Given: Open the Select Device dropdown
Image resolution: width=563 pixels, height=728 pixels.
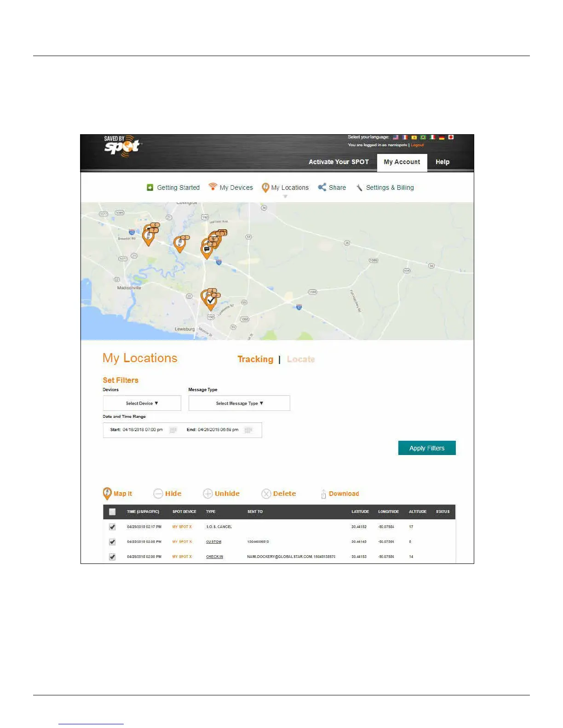Looking at the screenshot, I should click(x=142, y=403).
